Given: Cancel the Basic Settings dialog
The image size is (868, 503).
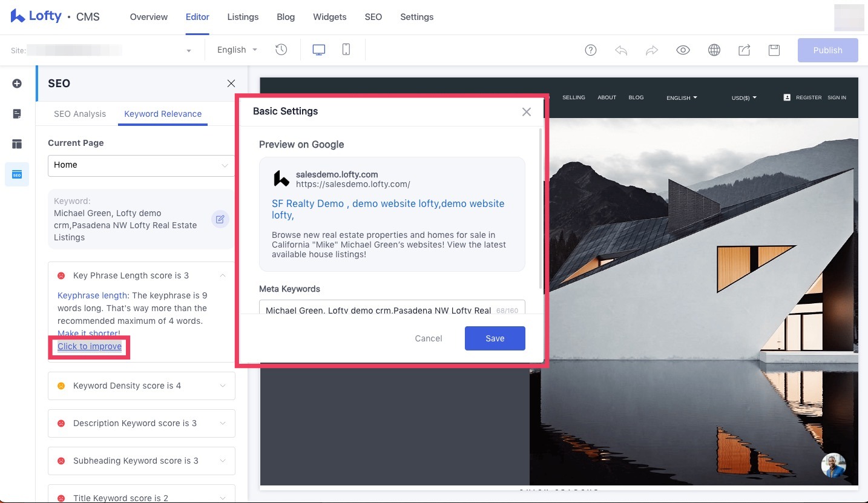Looking at the screenshot, I should [x=429, y=338].
